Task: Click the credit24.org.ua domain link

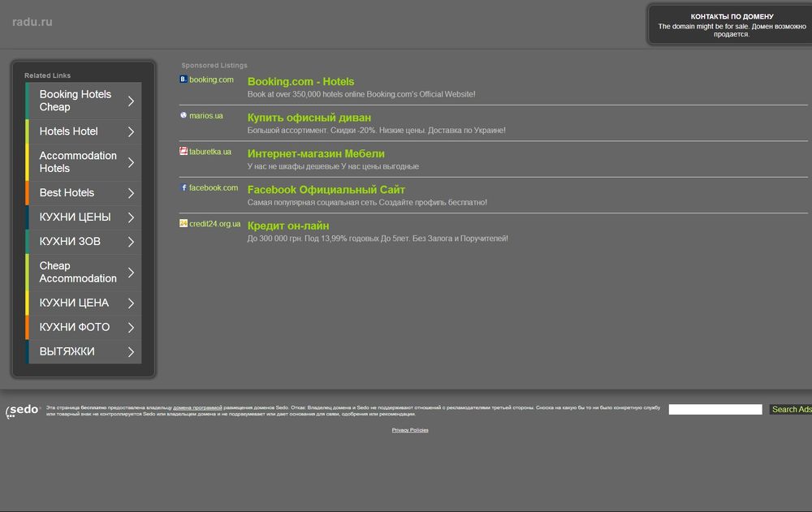Action: (x=215, y=224)
